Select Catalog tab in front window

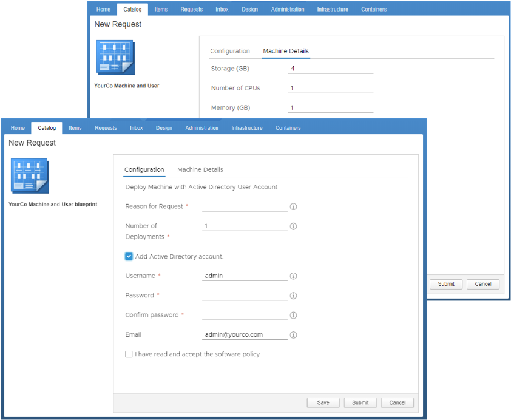point(47,128)
